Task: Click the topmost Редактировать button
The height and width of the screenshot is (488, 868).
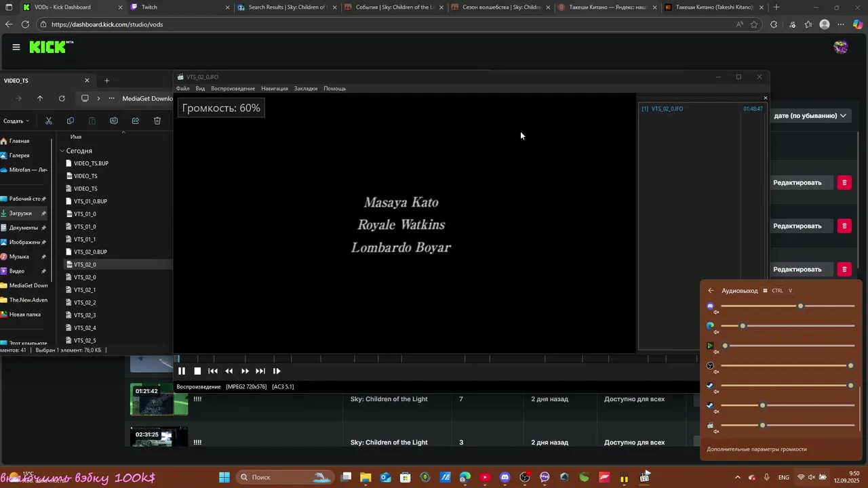Action: coord(797,182)
